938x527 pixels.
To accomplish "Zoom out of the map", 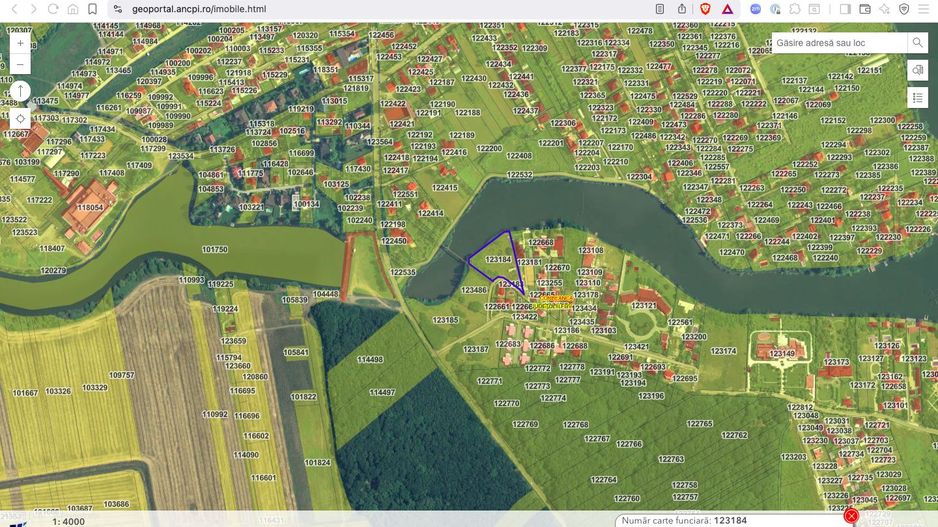I will [x=20, y=65].
